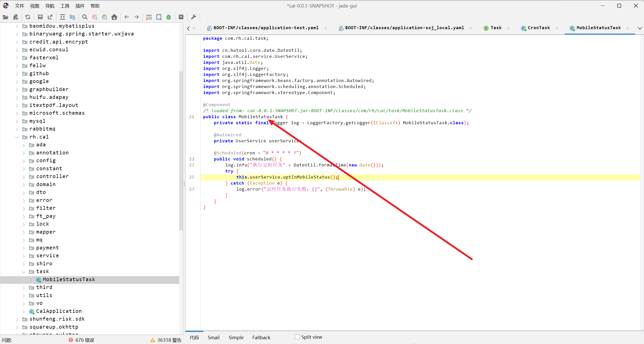Click the home start page icon
The height and width of the screenshot is (344, 644).
tap(114, 17)
